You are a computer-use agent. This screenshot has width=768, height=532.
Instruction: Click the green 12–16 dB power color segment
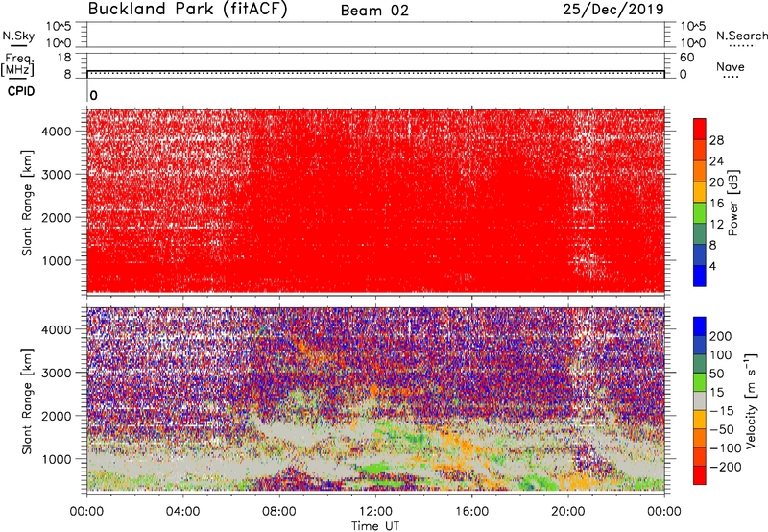pos(700,212)
